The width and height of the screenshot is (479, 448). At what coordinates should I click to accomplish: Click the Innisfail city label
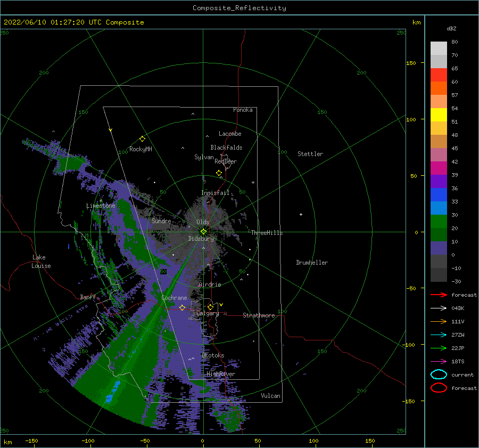[x=215, y=193]
